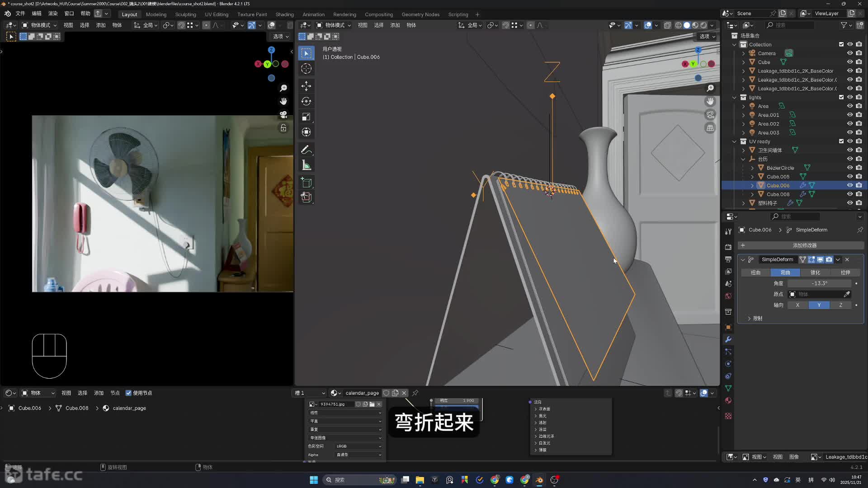Click the angle value field -13.3°
The width and height of the screenshot is (868, 488).
pyautogui.click(x=819, y=283)
